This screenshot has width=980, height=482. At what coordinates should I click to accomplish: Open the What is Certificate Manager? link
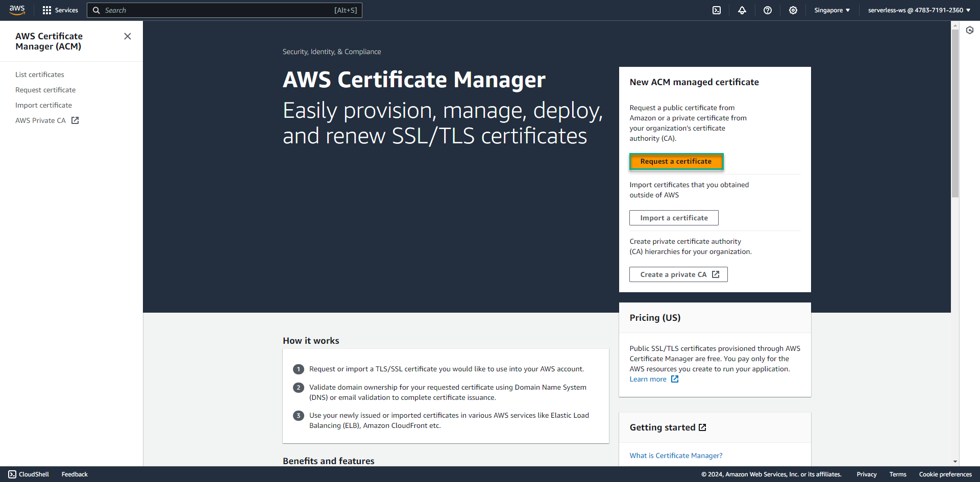click(x=676, y=455)
